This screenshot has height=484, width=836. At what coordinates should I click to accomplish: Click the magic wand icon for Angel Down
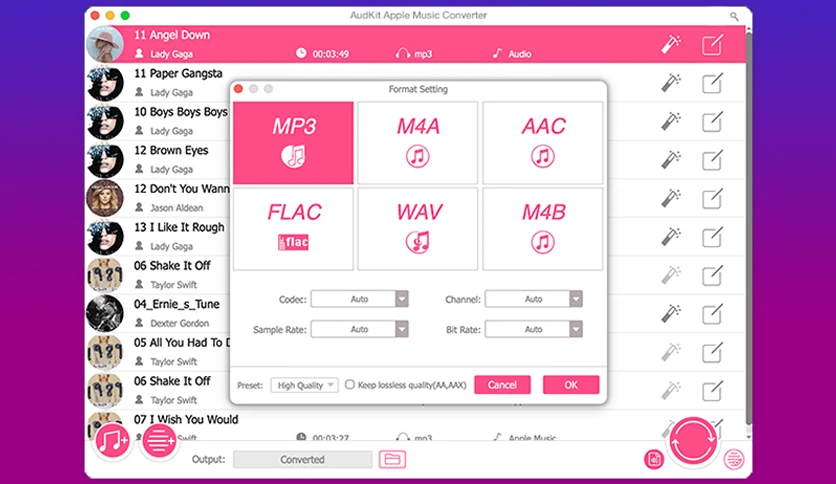(671, 45)
